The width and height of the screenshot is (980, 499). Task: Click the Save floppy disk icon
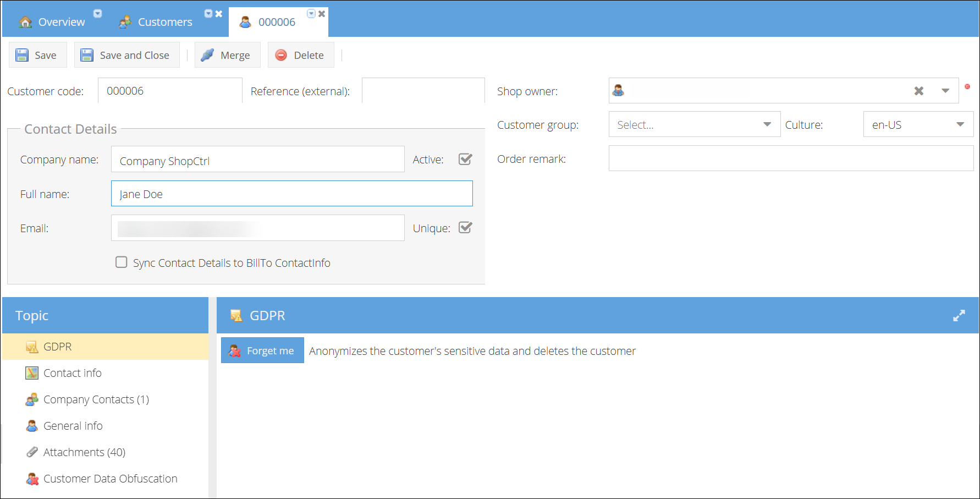(x=22, y=55)
